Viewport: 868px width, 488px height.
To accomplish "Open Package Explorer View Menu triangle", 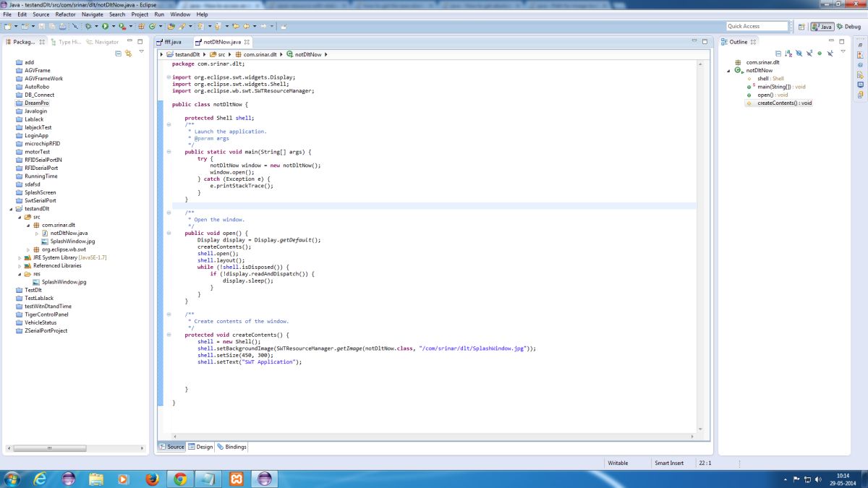I will [x=141, y=51].
